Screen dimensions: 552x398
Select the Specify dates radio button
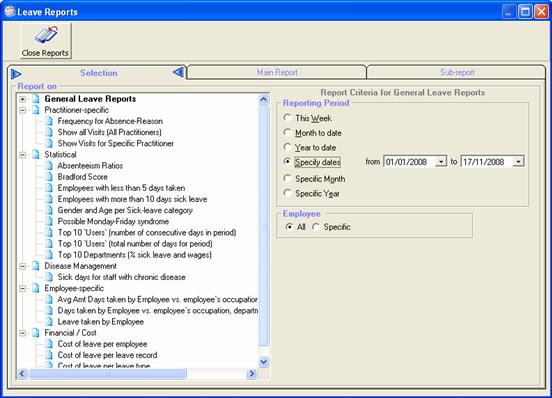point(288,162)
